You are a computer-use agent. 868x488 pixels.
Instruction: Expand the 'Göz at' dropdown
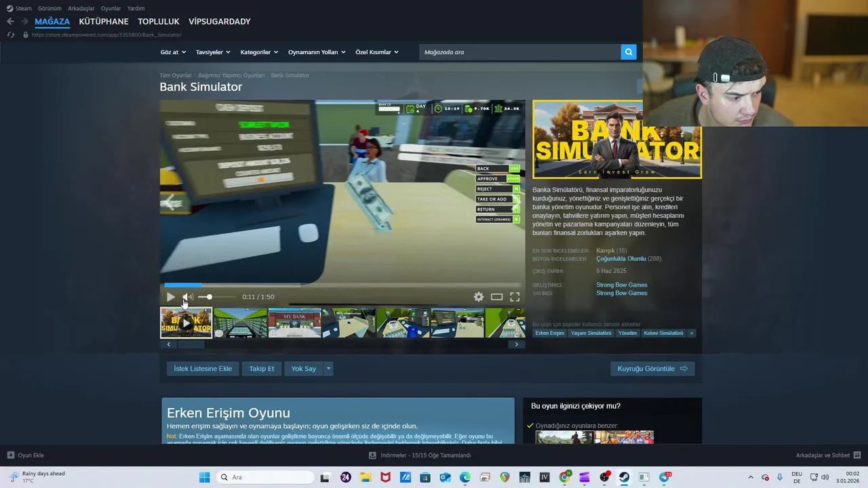[x=173, y=52]
